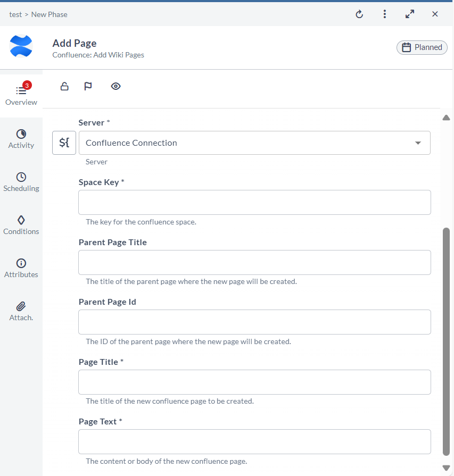
Task: Open the test breadcrumb link
Action: coord(15,14)
